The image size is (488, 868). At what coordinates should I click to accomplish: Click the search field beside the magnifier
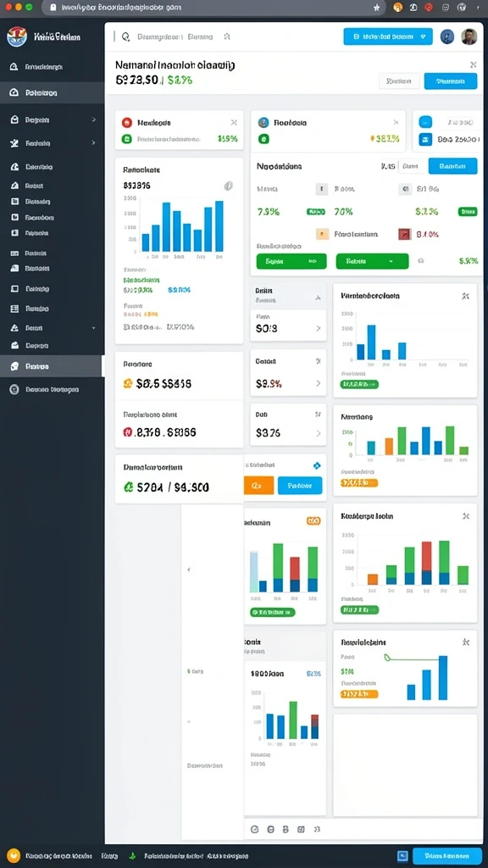point(175,37)
